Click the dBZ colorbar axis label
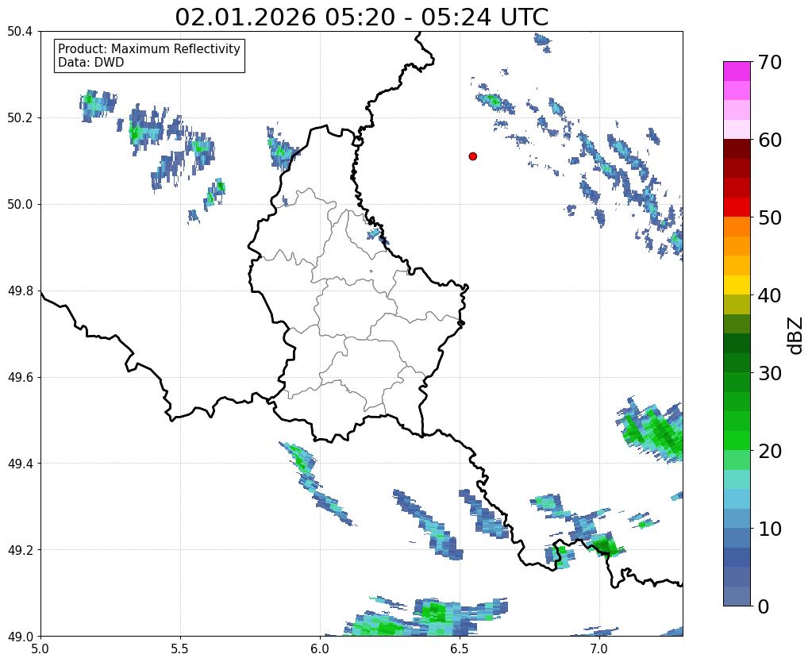Viewport: 812px width, 662px height. tap(796, 336)
